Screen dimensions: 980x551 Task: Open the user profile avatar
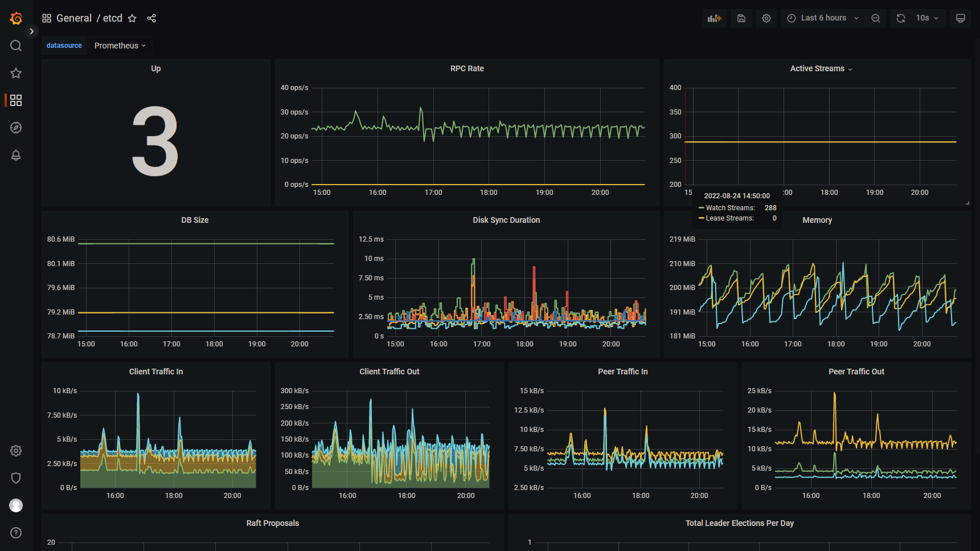[x=16, y=505]
